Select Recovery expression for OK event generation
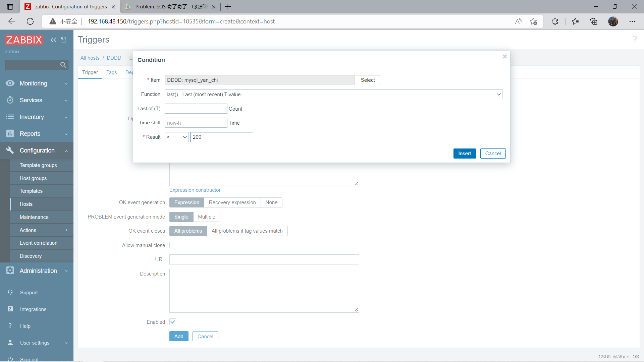 click(x=232, y=202)
